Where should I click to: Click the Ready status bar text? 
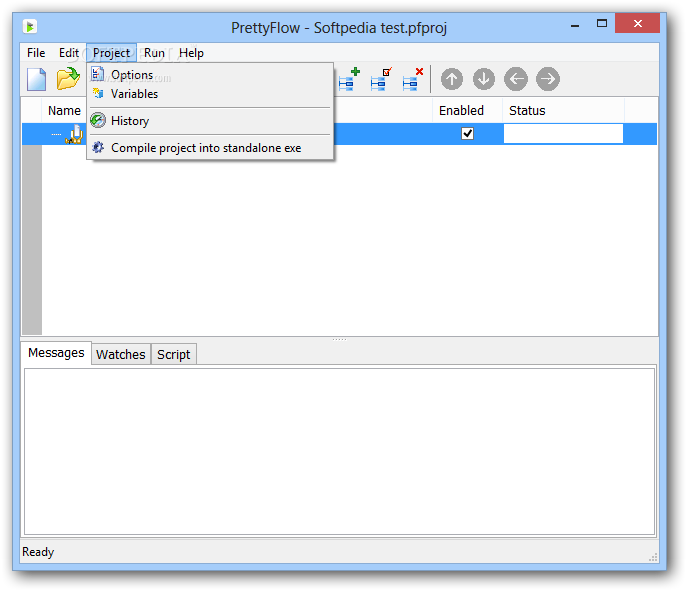tap(38, 552)
